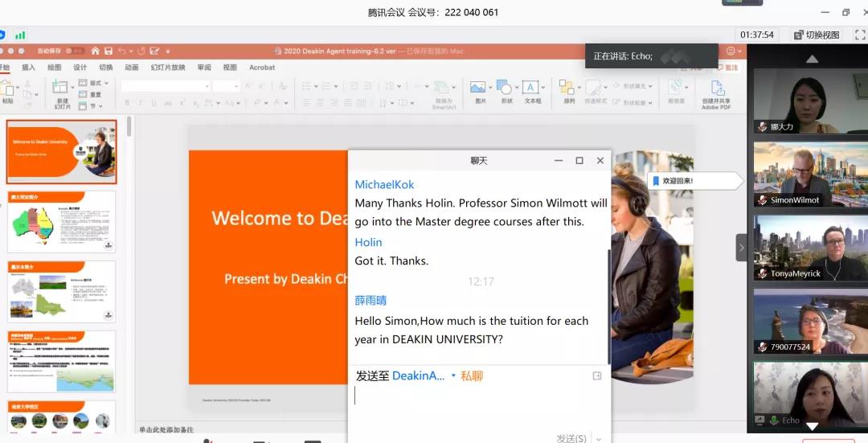The height and width of the screenshot is (443, 868).
Task: Open the 插入 ribbon tab
Action: click(28, 68)
